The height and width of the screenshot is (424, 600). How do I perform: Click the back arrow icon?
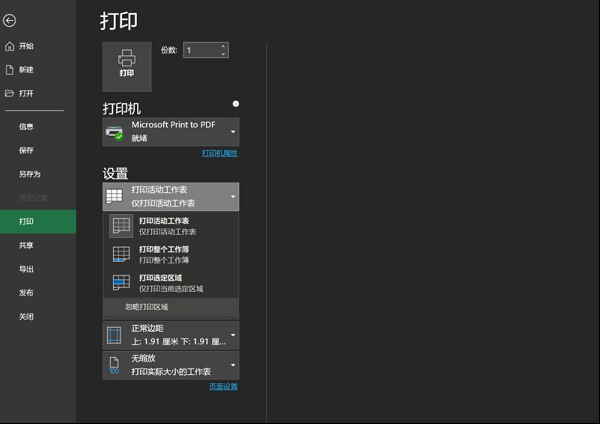click(x=10, y=20)
